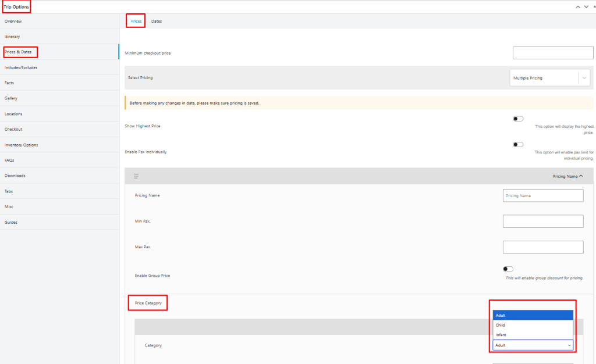The height and width of the screenshot is (364, 596).
Task: Switch to the Dates tab
Action: 156,22
